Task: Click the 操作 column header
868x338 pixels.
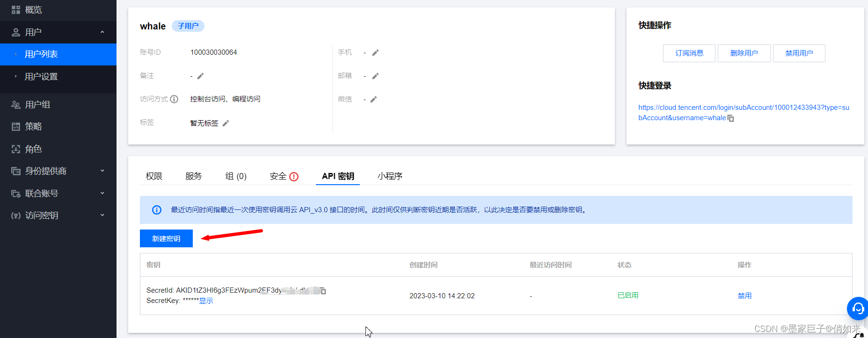Action: (x=744, y=265)
